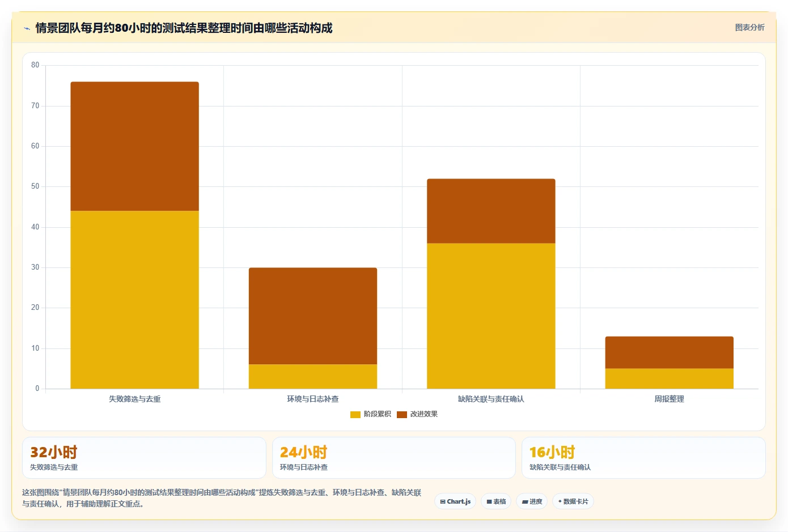Viewport: 788px width, 532px height.
Task: Click the 周报整理 x-axis label
Action: 670,399
